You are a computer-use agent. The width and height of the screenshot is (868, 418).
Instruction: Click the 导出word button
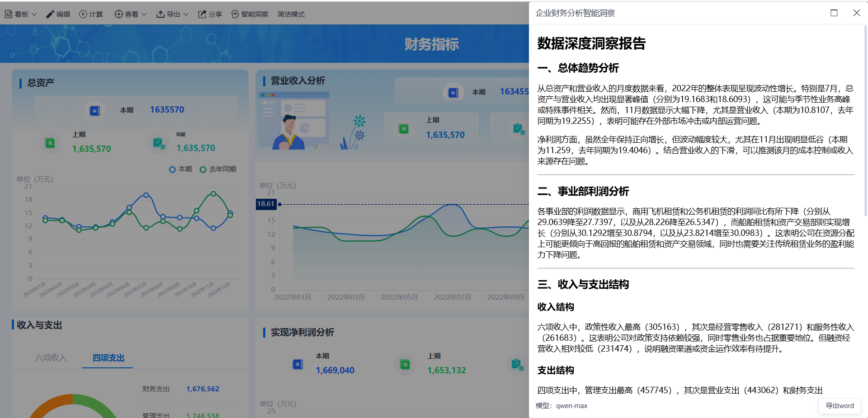[x=839, y=406]
